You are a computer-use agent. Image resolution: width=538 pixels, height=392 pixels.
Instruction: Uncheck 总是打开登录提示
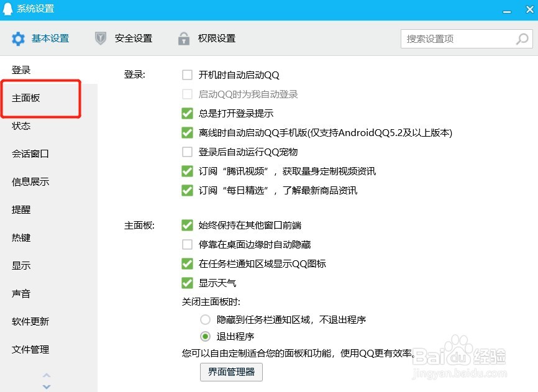point(188,113)
